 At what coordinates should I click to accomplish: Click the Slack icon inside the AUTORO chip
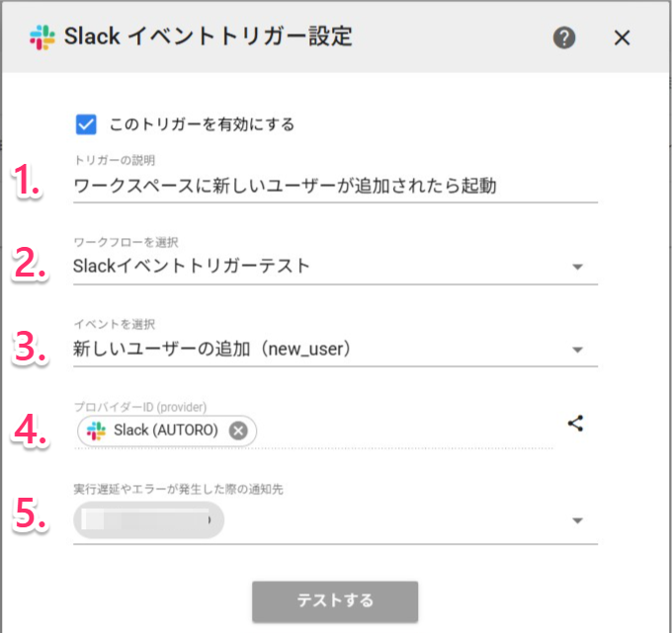click(x=96, y=431)
